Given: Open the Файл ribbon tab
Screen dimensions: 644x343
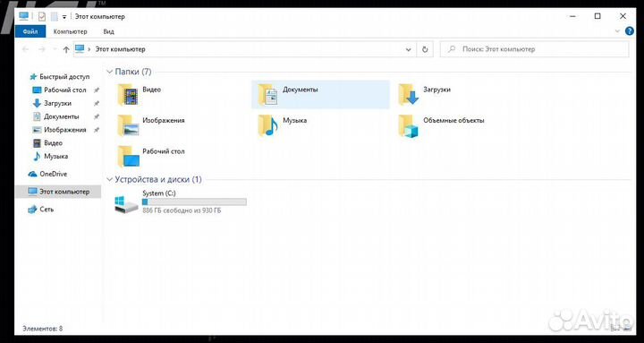Looking at the screenshot, I should [30, 31].
